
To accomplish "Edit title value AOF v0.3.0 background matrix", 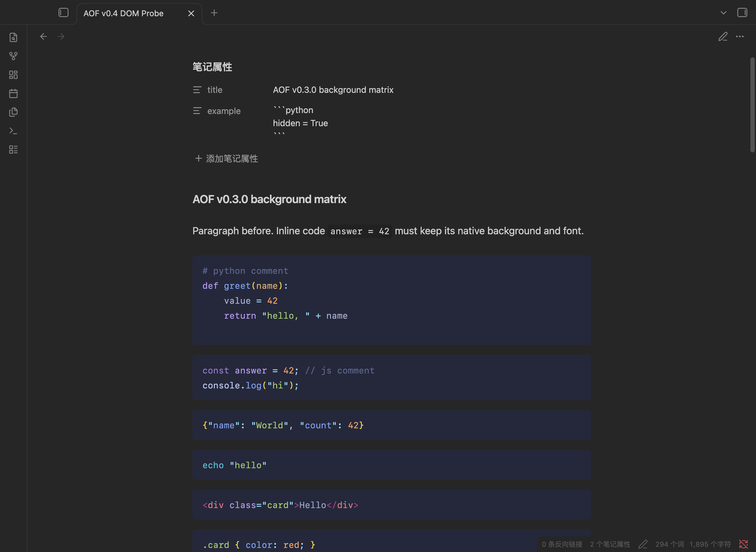I will pos(333,90).
